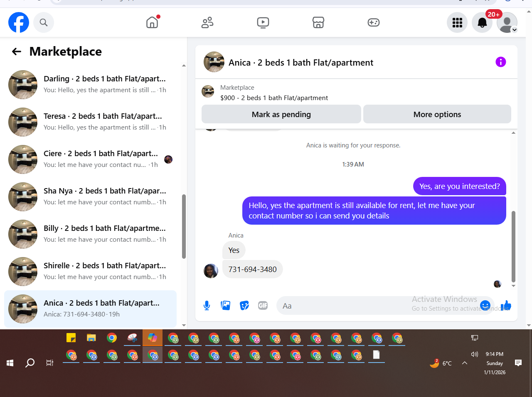Screen dimensions: 532x397
Task: Click the 'Hello, yes the apartment' message bubble
Action: coord(374,211)
